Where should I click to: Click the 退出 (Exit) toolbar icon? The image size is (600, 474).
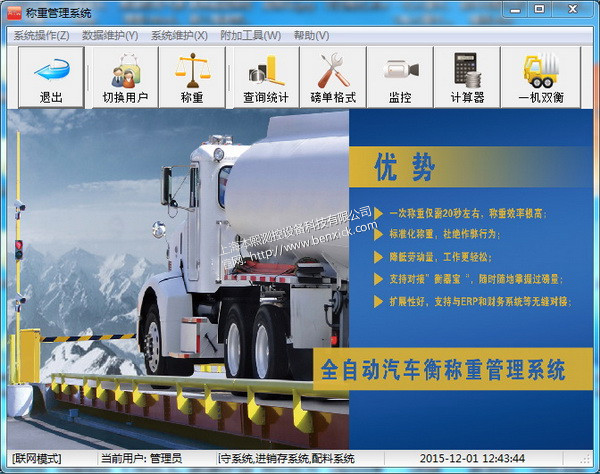click(x=51, y=77)
